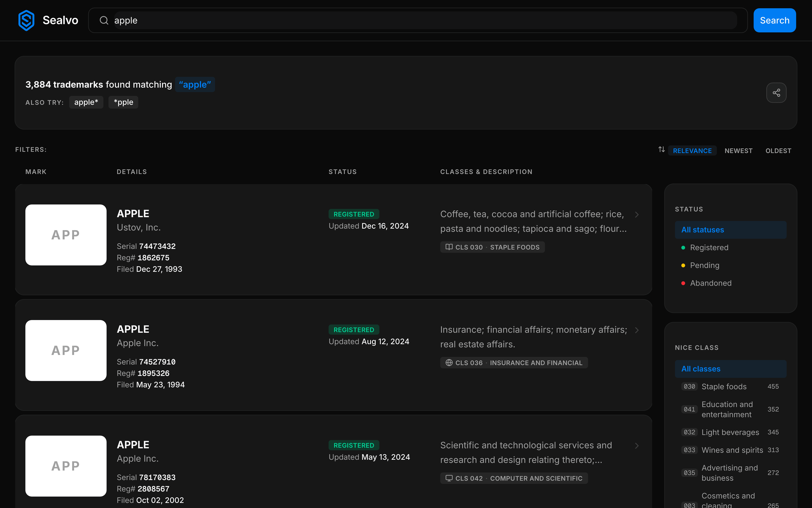Click the Coffee, tea, cocoa description text

[534, 221]
